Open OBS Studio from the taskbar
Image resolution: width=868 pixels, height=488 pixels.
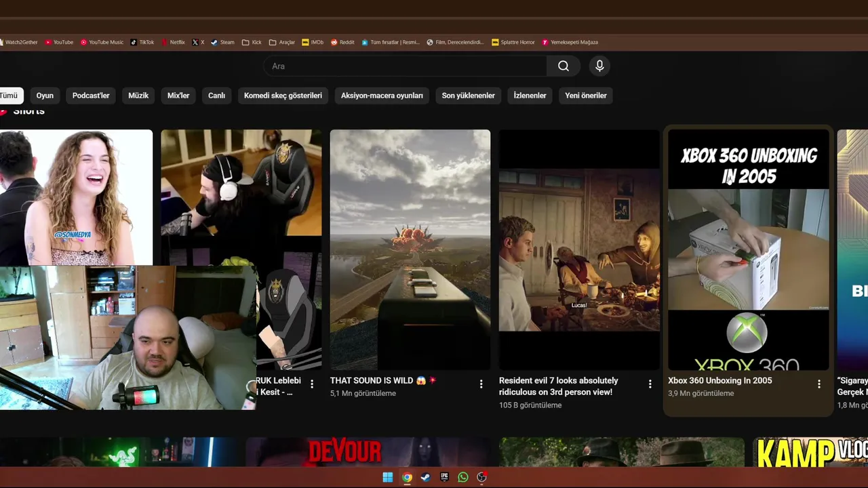tap(481, 477)
